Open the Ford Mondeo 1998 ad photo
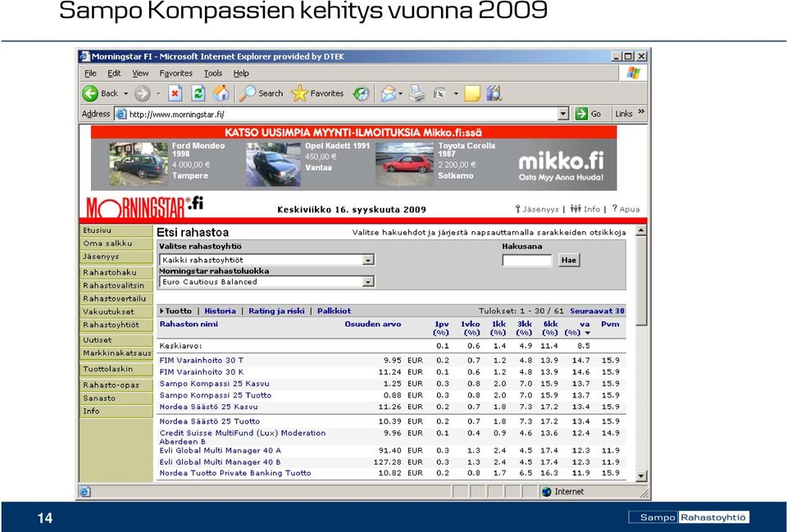This screenshot has width=787, height=532. click(139, 164)
